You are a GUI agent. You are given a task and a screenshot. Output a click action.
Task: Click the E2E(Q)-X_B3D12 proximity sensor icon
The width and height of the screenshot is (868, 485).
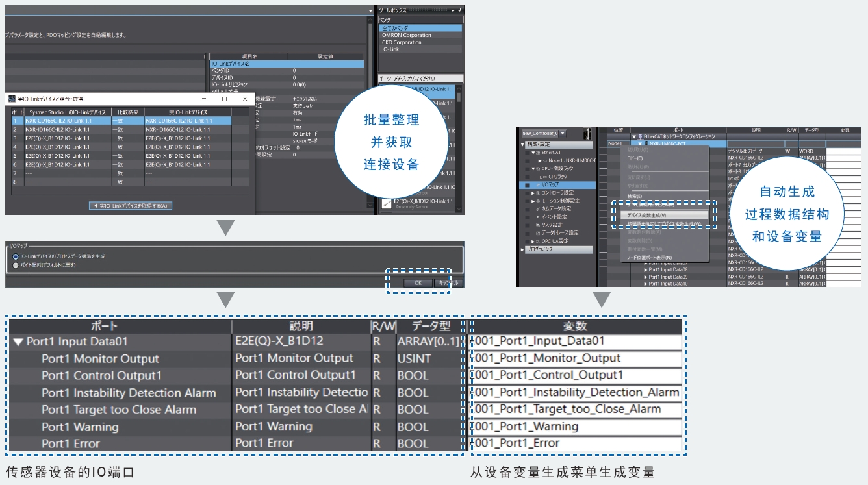coord(387,204)
